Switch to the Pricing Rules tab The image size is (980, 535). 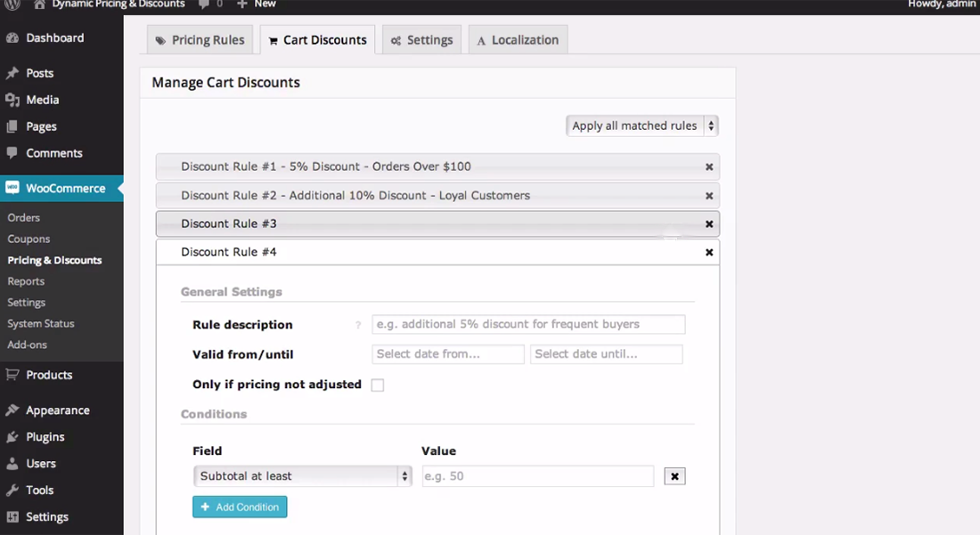(200, 40)
